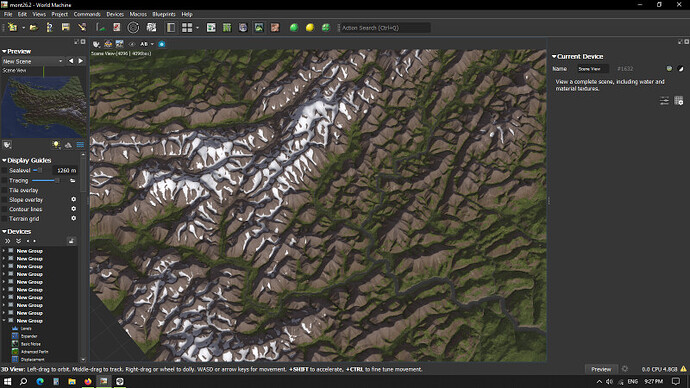
Task: Open Slope overlay gear settings
Action: coord(73,199)
